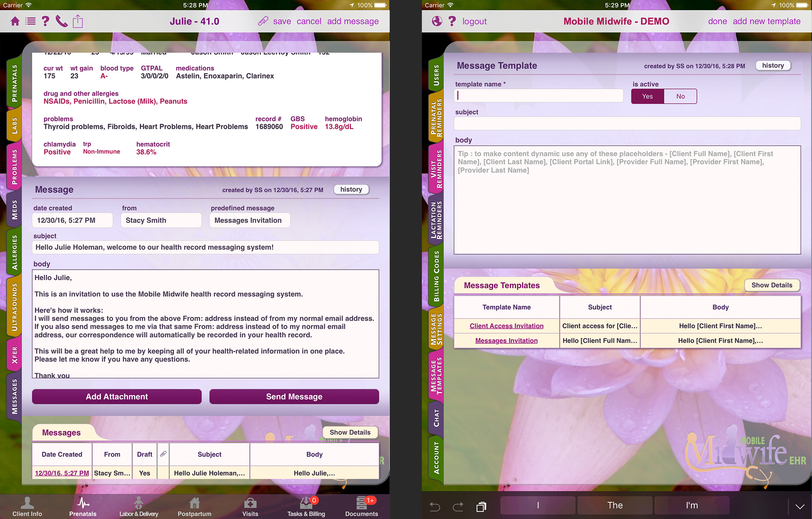This screenshot has height=519, width=812.
Task: Tap the undo arrow on keyboard bar
Action: coord(435,506)
